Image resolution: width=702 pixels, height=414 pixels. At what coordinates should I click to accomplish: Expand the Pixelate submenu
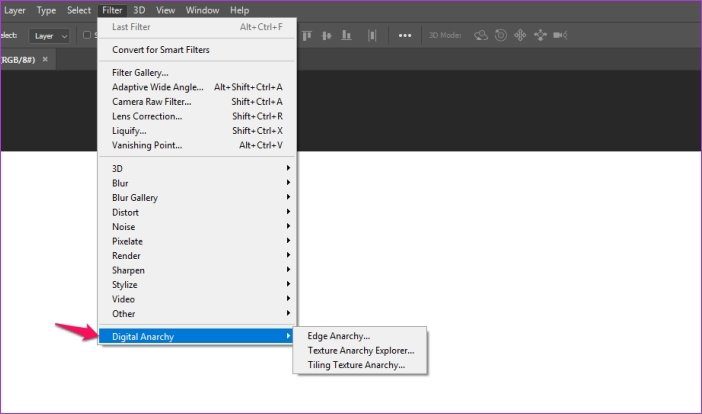[197, 241]
